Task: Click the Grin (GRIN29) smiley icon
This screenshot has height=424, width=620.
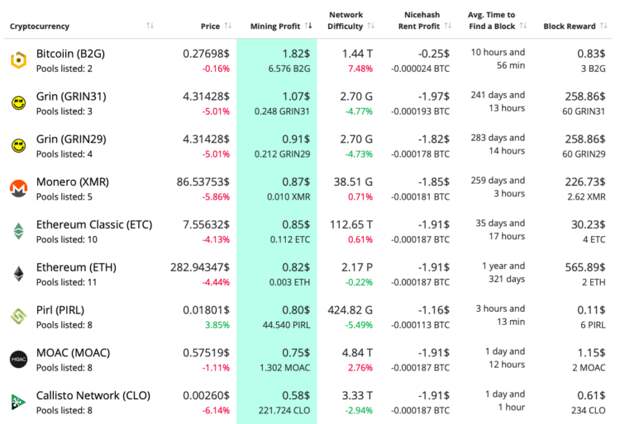Action: [18, 146]
